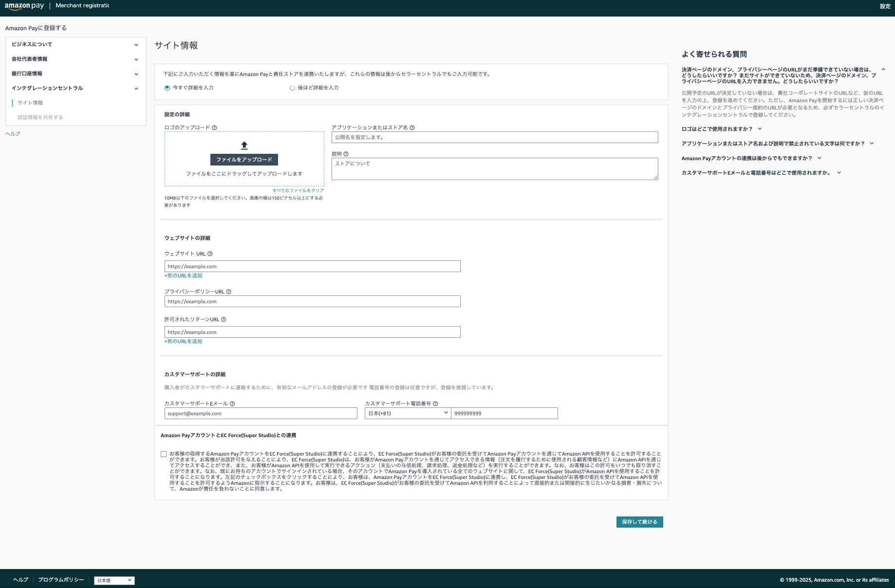Open 認証情報を共有する in sidebar

pyautogui.click(x=40, y=117)
